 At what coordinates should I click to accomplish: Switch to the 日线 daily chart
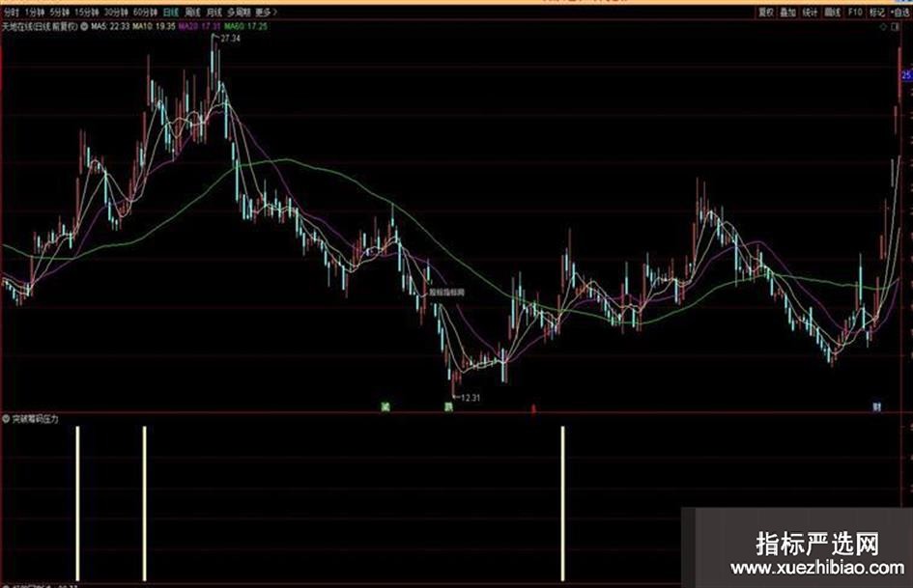point(171,13)
